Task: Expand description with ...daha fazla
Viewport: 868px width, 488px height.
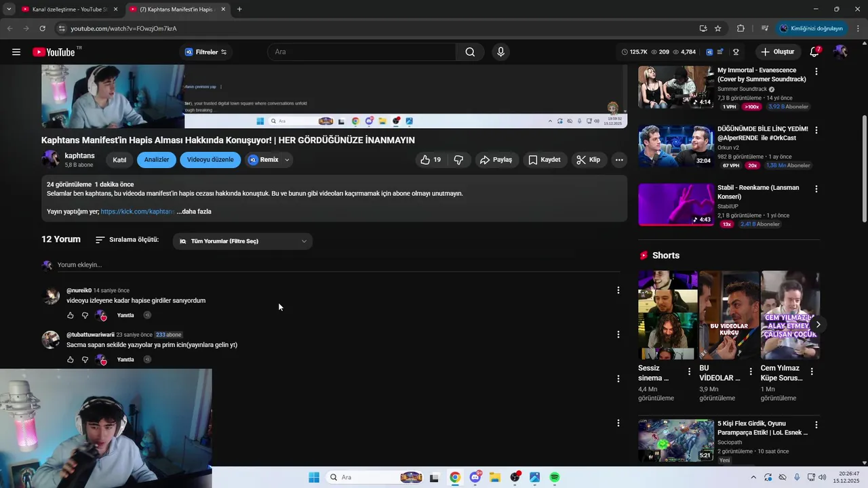Action: (x=194, y=211)
